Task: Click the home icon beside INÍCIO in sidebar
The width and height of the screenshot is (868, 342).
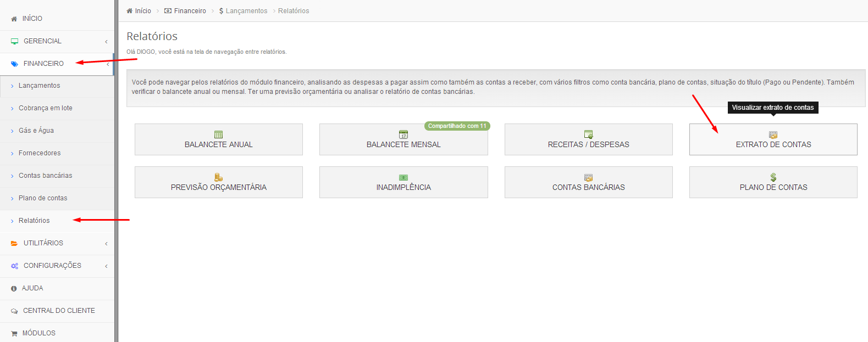Action: click(14, 19)
